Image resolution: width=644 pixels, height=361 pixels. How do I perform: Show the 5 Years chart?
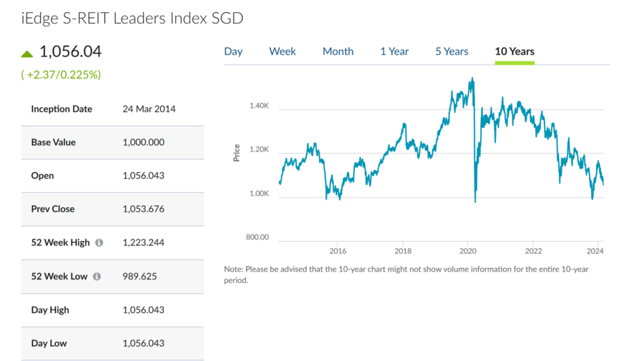pyautogui.click(x=452, y=51)
